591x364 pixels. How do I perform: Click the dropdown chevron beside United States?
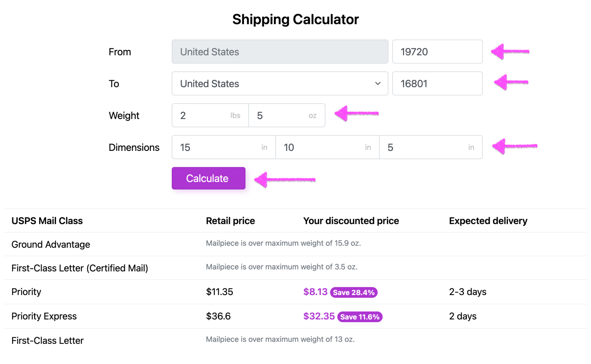pyautogui.click(x=377, y=84)
